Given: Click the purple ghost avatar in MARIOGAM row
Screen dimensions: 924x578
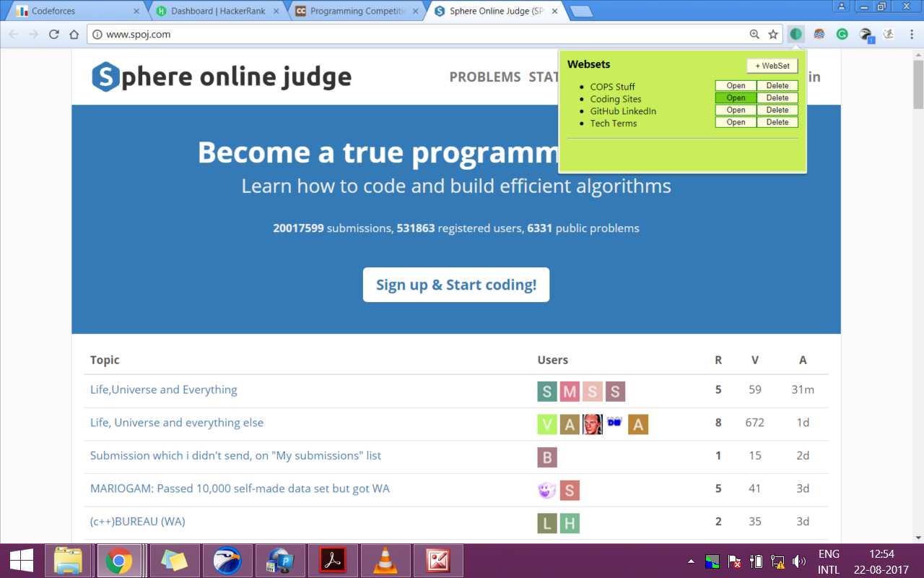Looking at the screenshot, I should click(x=547, y=491).
